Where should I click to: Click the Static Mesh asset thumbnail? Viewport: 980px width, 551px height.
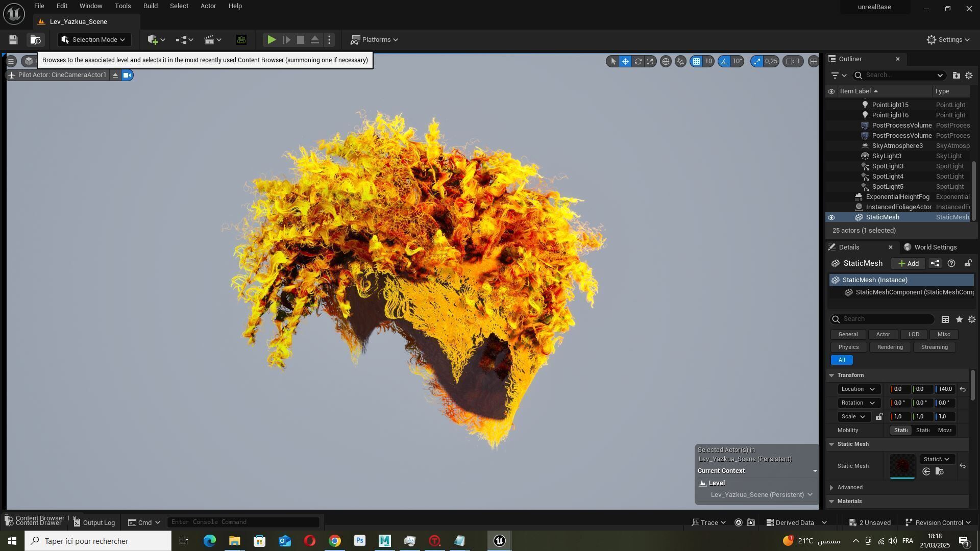[x=902, y=466]
